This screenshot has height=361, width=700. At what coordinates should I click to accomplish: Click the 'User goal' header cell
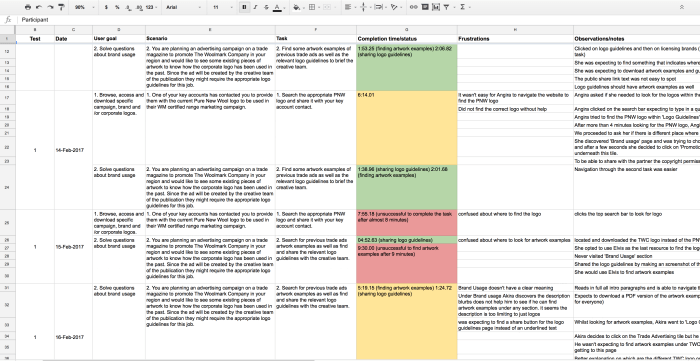coord(119,39)
